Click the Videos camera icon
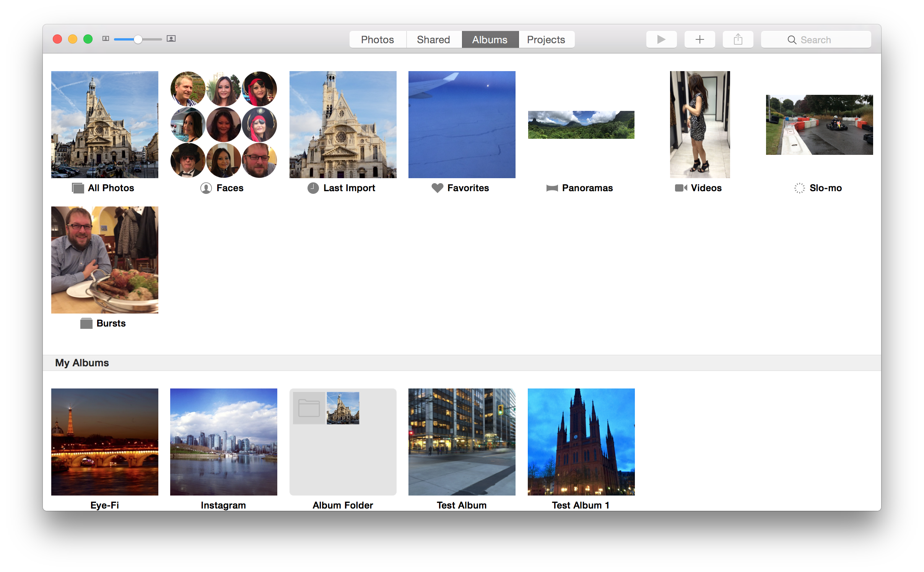 tap(681, 188)
